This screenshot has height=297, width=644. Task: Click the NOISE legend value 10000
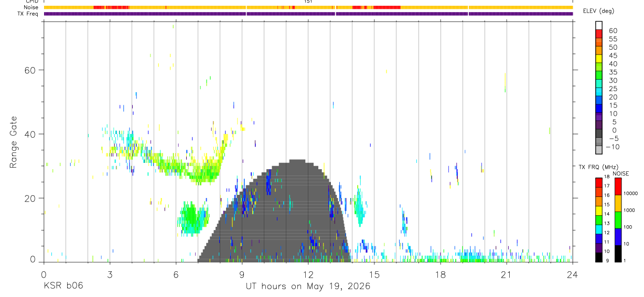click(x=631, y=193)
